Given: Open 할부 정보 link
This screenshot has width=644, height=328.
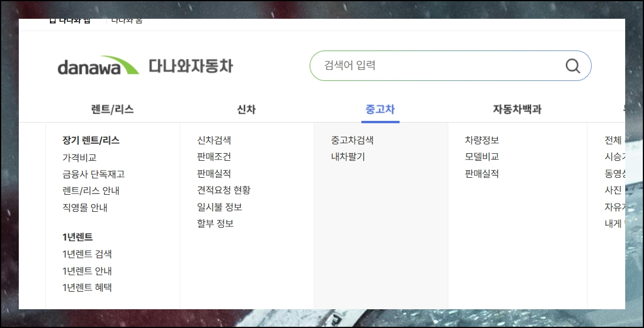Looking at the screenshot, I should pyautogui.click(x=215, y=224).
